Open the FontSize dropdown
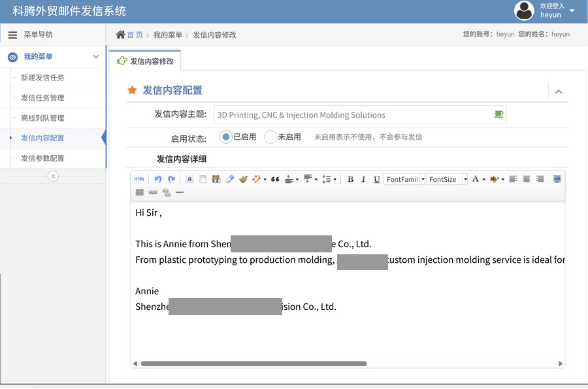Viewport: 588px width, 389px height. click(x=447, y=179)
